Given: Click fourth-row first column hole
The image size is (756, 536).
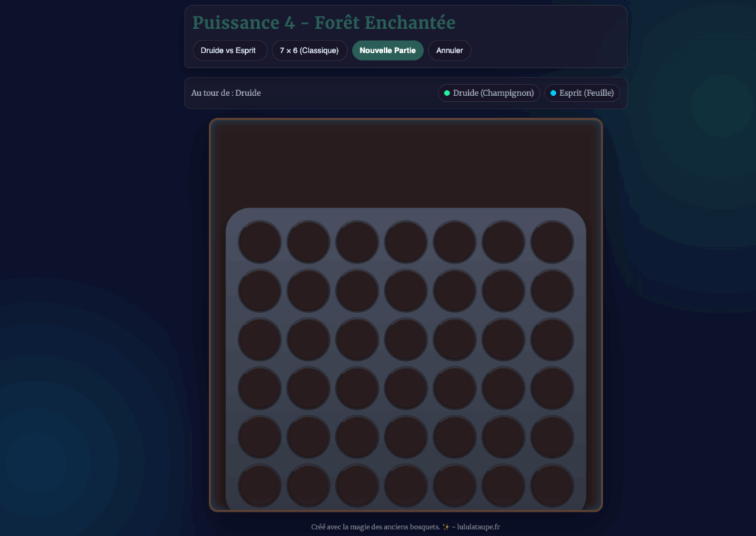Looking at the screenshot, I should 259,388.
